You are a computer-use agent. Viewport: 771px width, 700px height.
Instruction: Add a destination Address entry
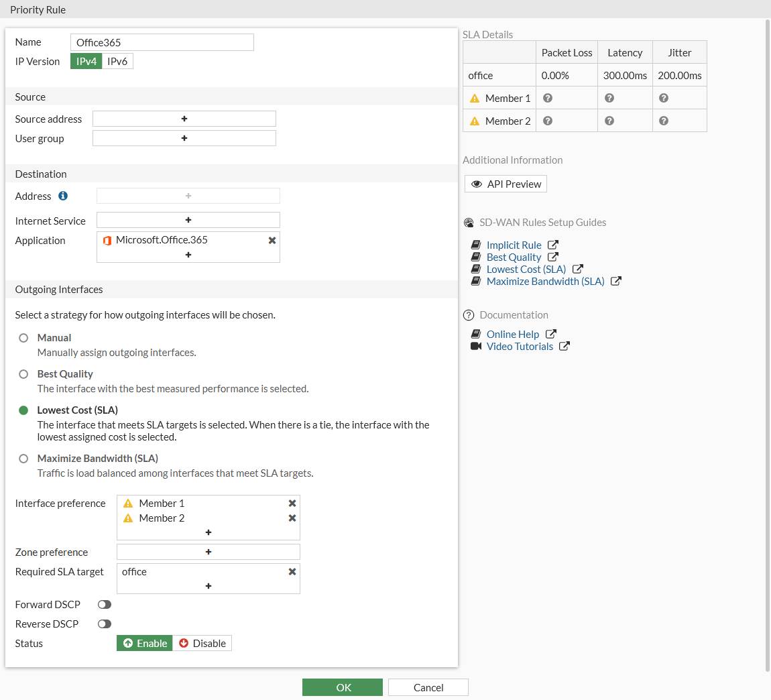click(x=188, y=196)
